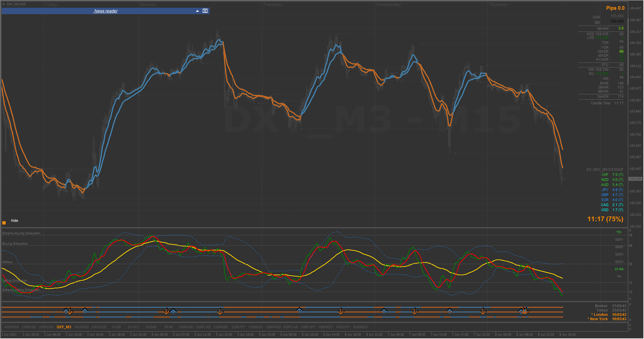Toggle the 2X MA indicator label
This screenshot has width=644, height=339.
(x=619, y=269)
